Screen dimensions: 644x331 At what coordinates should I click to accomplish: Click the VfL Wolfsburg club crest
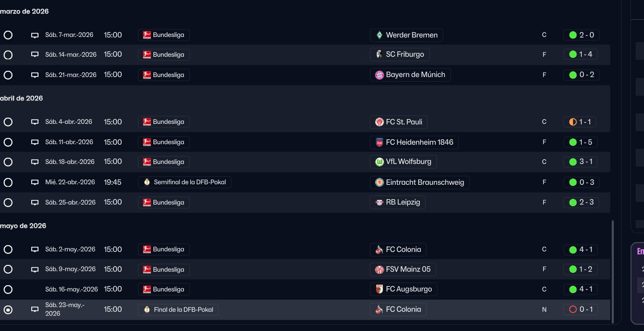[379, 162]
